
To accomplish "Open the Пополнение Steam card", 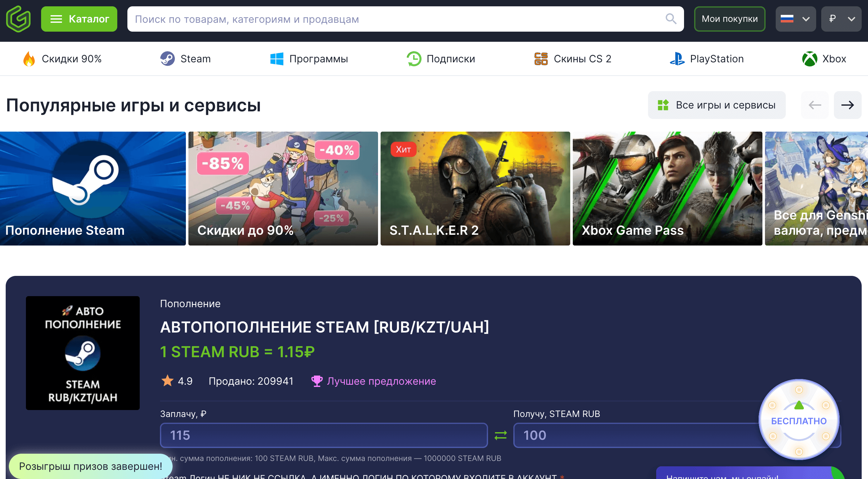I will tap(93, 189).
